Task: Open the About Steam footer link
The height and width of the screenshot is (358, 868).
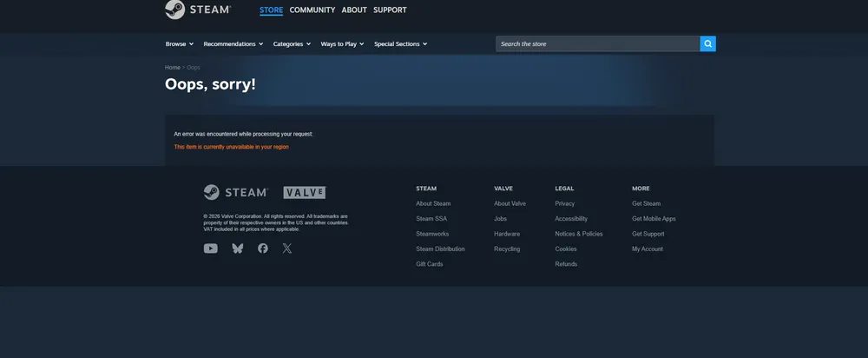Action: pyautogui.click(x=433, y=203)
